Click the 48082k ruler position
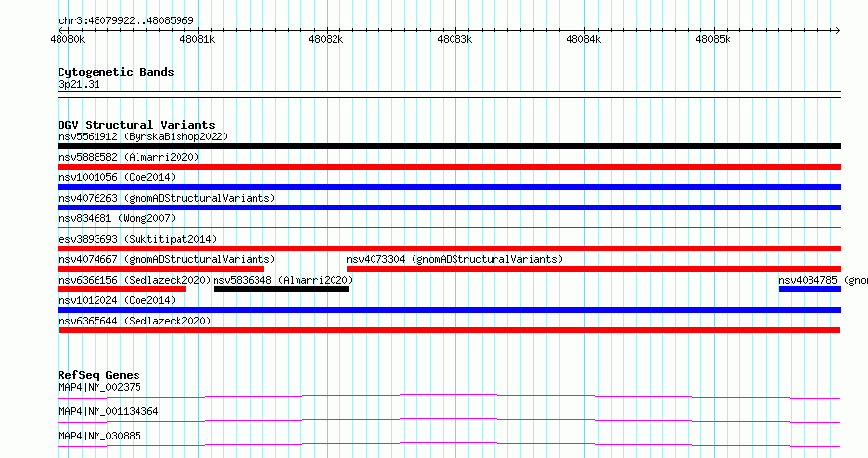This screenshot has width=868, height=458. [x=326, y=39]
